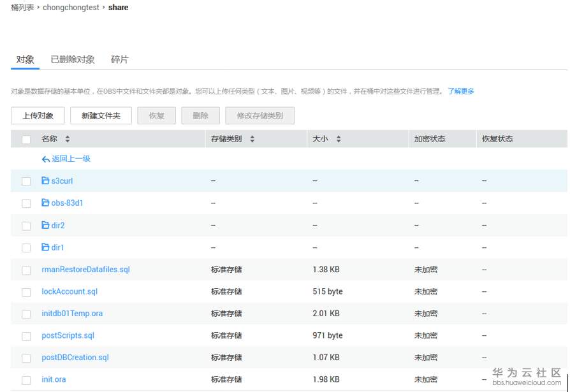
Task: Sort objects using the 大小 sort arrows
Action: tap(338, 138)
